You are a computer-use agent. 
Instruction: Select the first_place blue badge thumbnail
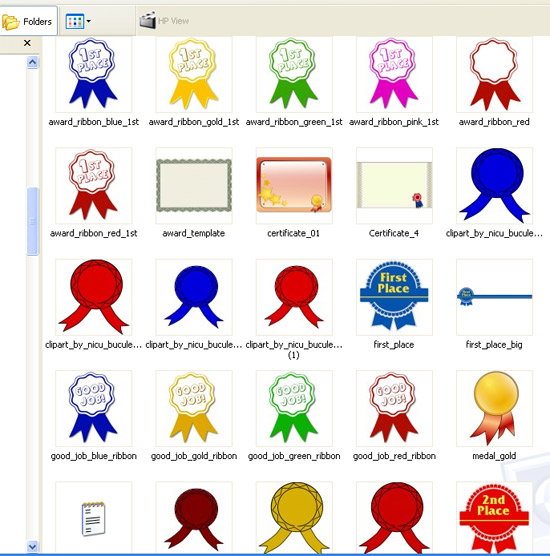(x=394, y=297)
